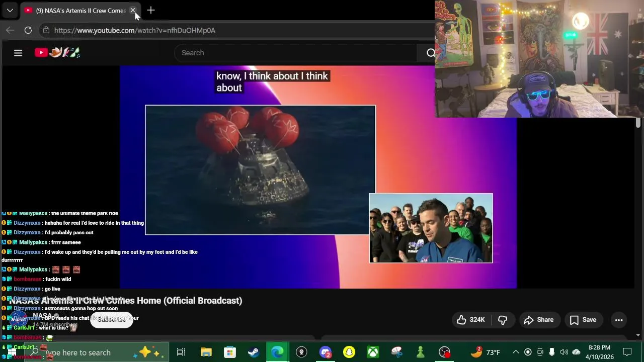This screenshot has width=644, height=362.
Task: Like the video with 324K thumbs-up
Action: tap(471, 320)
